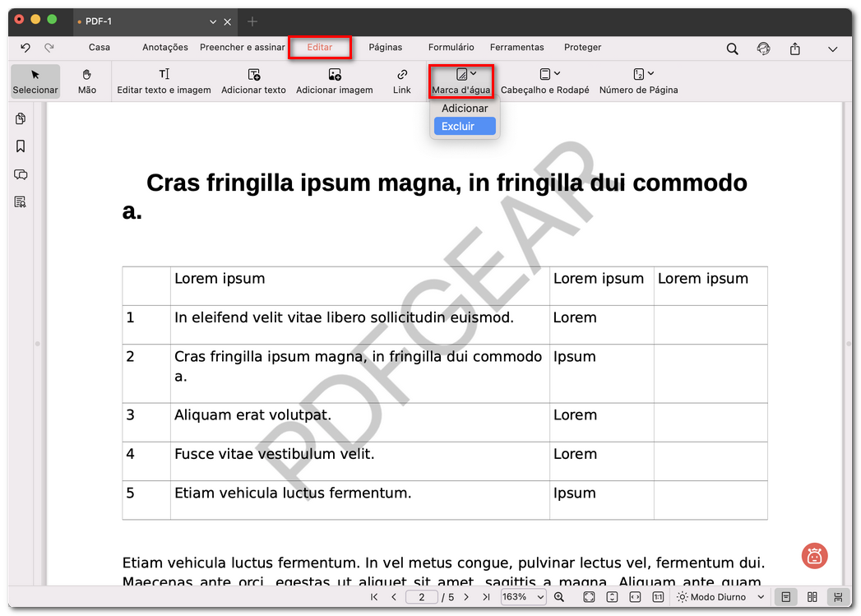Choose Excluir from the watermark menu
The height and width of the screenshot is (616, 861).
coord(465,127)
